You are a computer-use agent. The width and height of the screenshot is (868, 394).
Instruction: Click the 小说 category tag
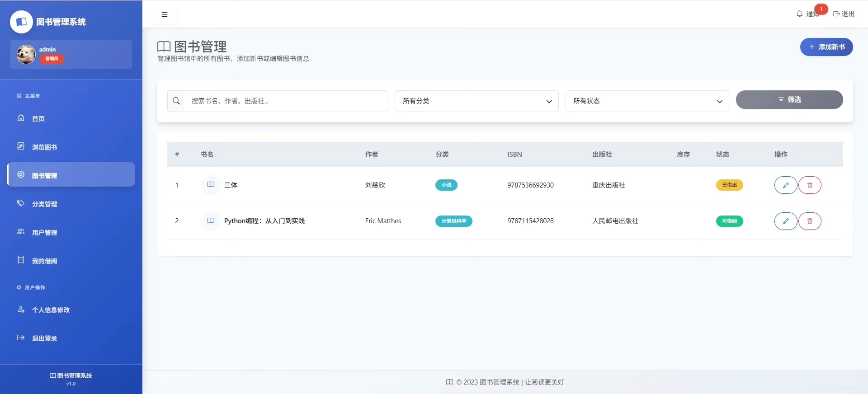pyautogui.click(x=446, y=185)
